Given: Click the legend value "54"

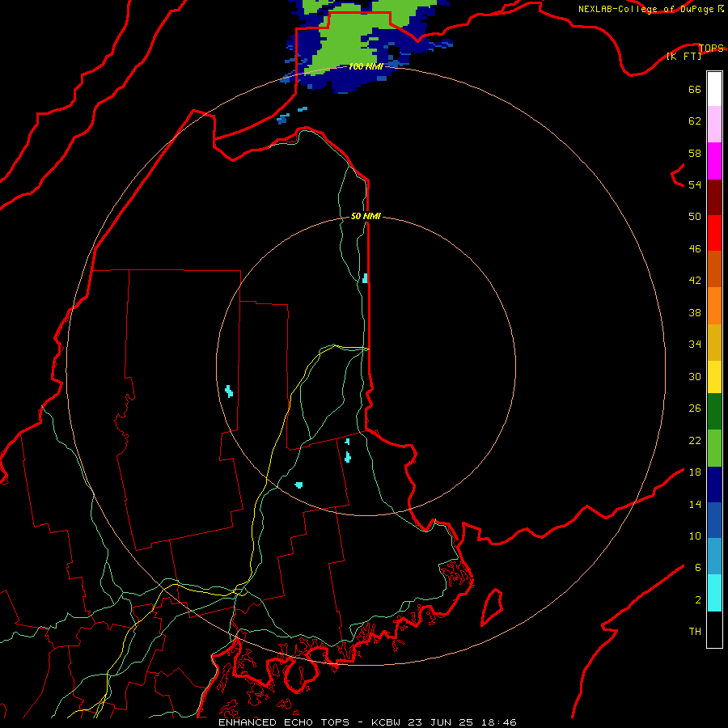Looking at the screenshot, I should tap(695, 184).
